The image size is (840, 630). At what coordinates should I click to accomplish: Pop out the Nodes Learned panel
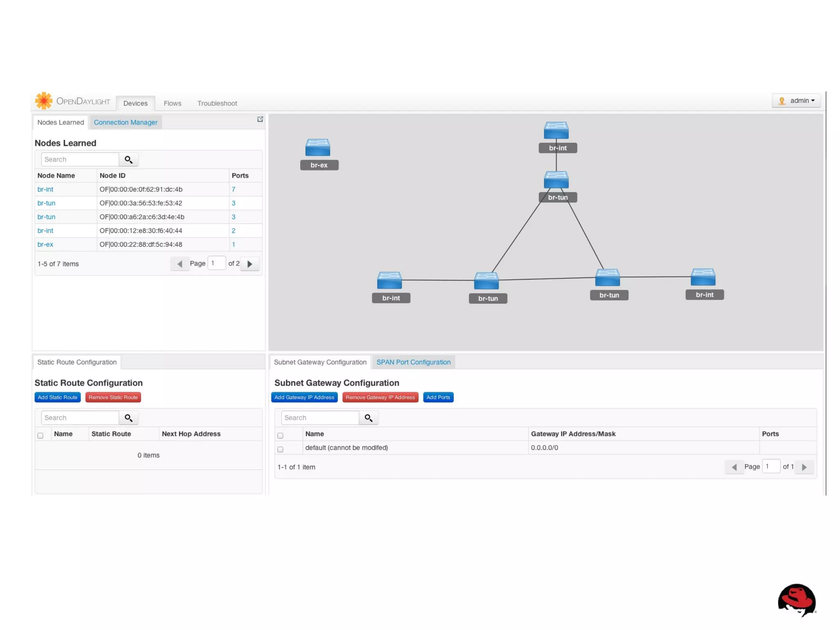260,119
